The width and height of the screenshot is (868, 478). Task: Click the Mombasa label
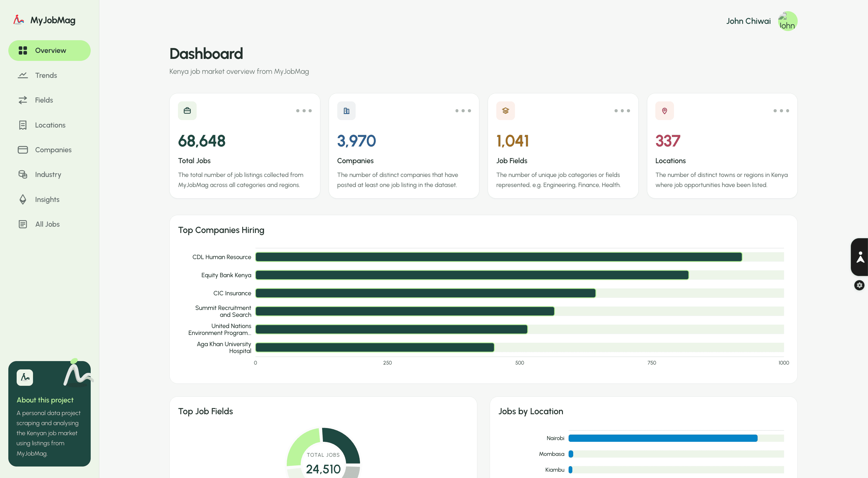552,454
